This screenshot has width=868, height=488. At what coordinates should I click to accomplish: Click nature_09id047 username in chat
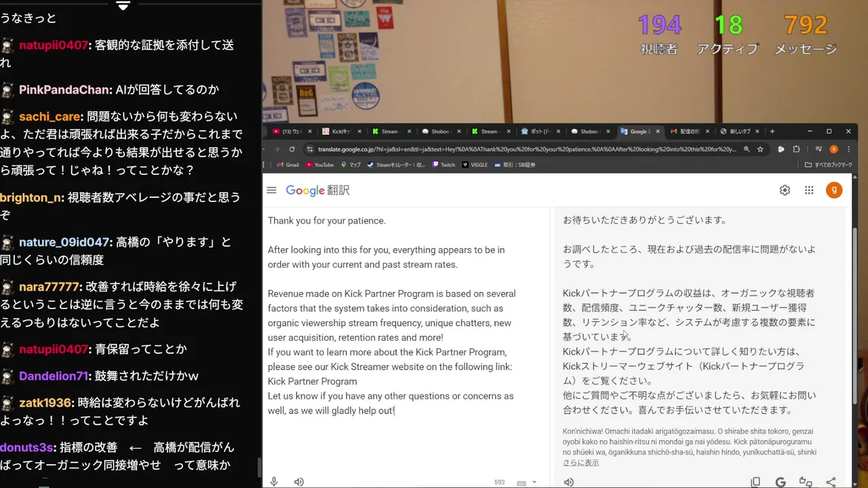pos(64,242)
